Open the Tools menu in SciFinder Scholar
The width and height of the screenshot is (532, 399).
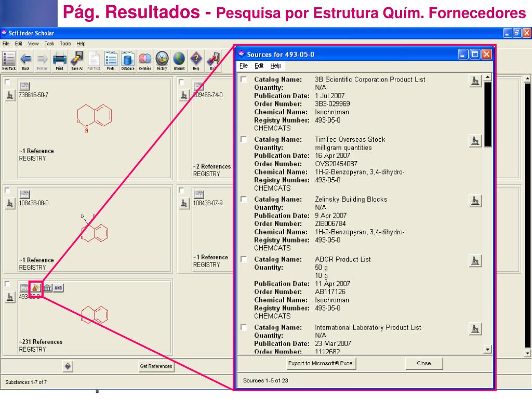65,44
